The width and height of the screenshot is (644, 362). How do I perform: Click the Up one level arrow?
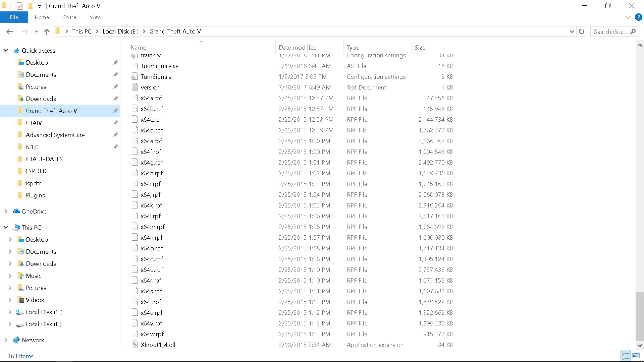47,32
